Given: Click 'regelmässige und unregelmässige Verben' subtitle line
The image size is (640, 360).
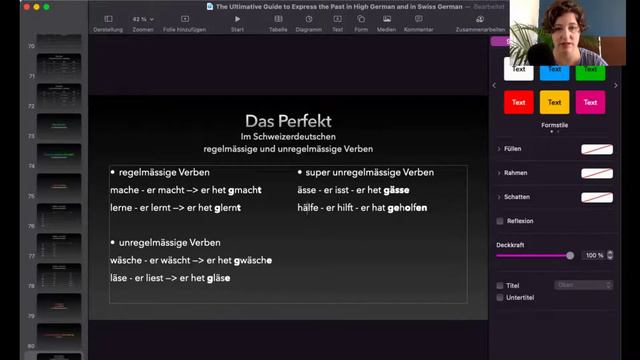Looking at the screenshot, I should coord(288,149).
